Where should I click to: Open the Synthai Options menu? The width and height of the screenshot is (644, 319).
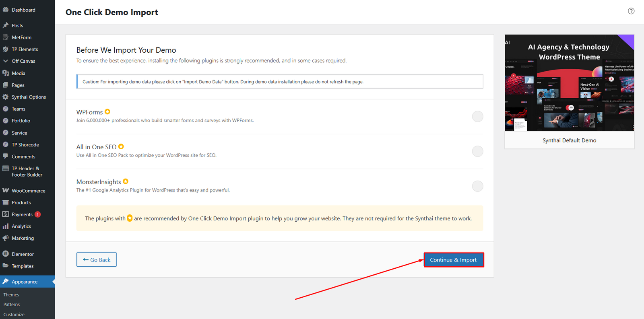tap(27, 97)
